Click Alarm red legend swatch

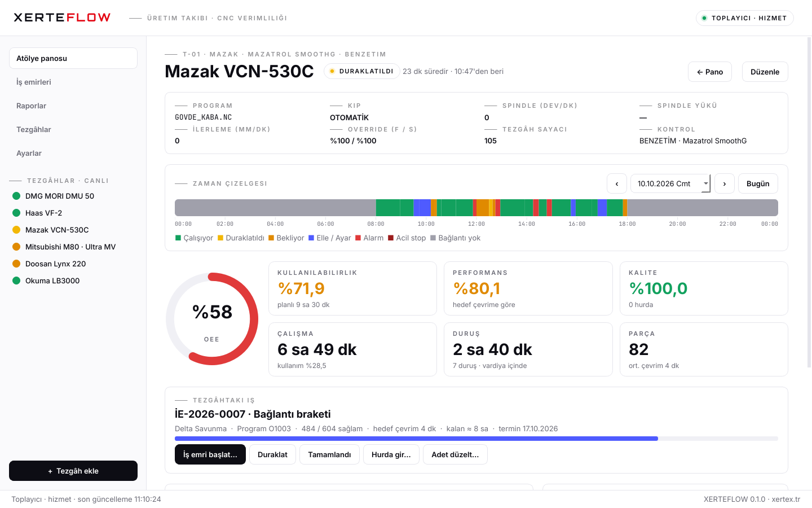[x=358, y=238]
